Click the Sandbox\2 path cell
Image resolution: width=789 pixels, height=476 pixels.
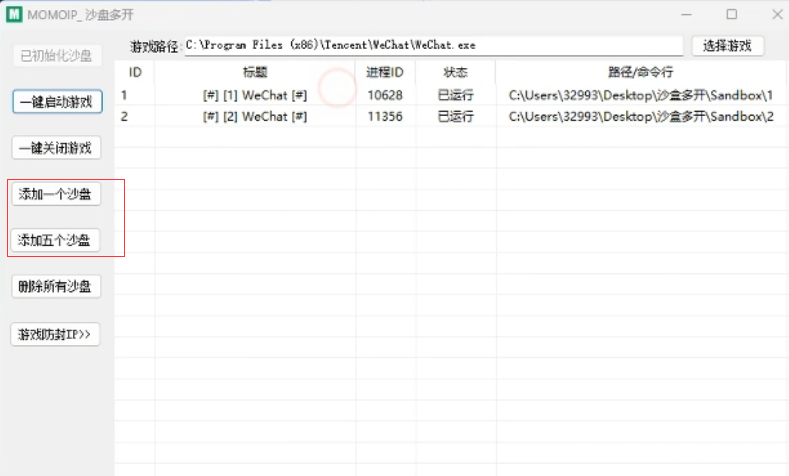pyautogui.click(x=640, y=117)
